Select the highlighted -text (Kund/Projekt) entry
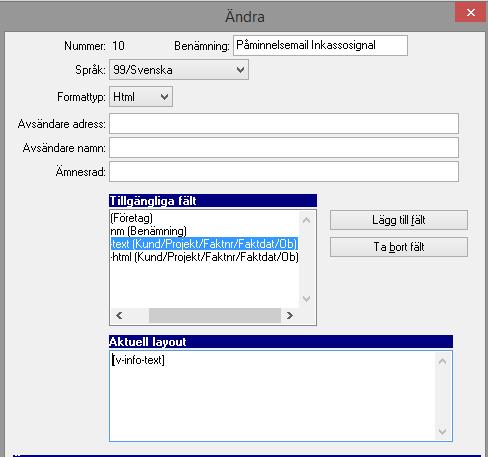488x457 pixels. point(205,244)
